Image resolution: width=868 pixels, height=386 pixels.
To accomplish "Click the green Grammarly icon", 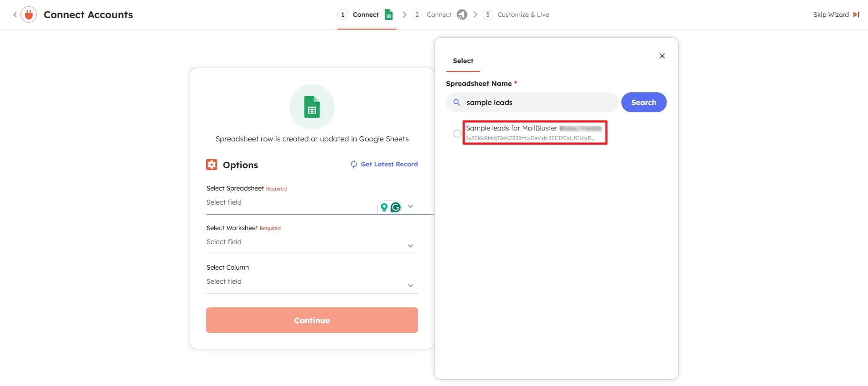I will (x=396, y=207).
